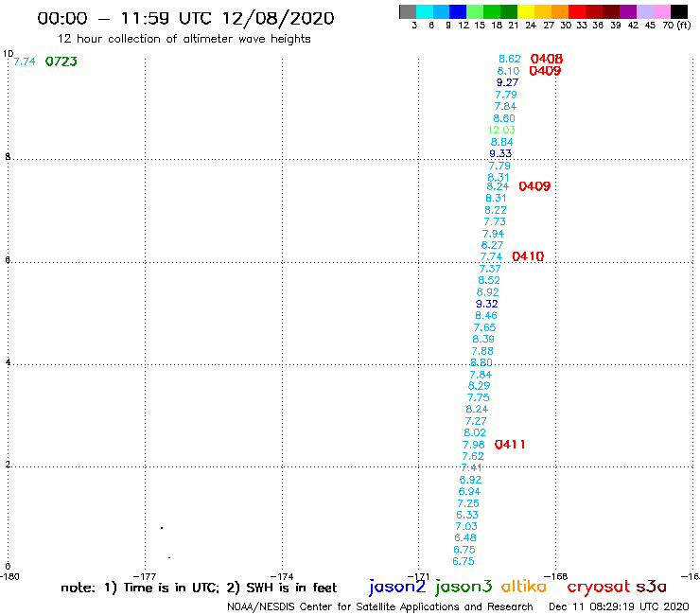The width and height of the screenshot is (700, 615).
Task: Select the 7.37 wave height value
Action: 490,269
